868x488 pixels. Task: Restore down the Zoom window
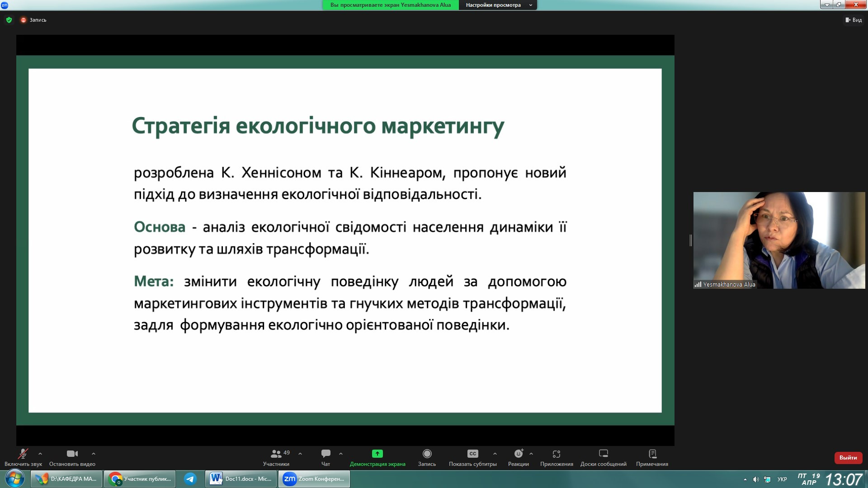[x=839, y=5]
